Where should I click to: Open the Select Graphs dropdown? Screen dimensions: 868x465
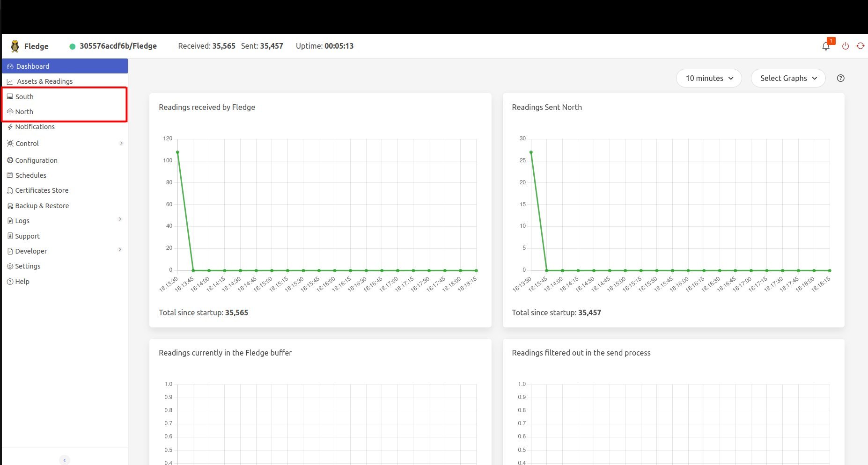(788, 78)
